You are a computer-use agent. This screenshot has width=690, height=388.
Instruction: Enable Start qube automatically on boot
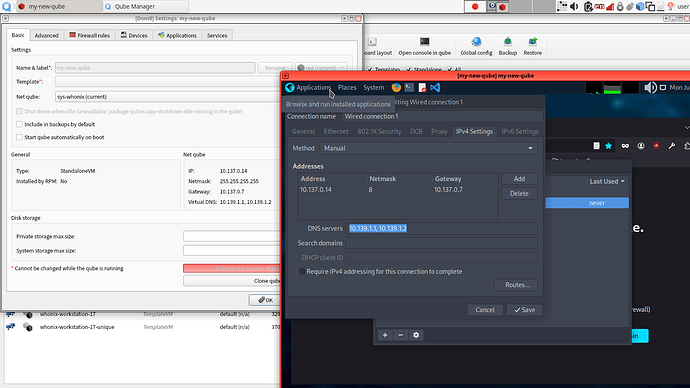19,137
